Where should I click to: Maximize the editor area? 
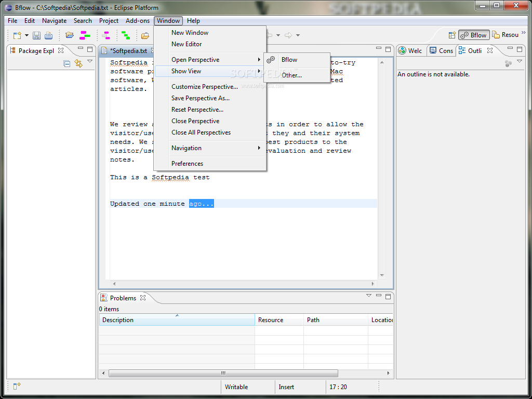point(388,49)
